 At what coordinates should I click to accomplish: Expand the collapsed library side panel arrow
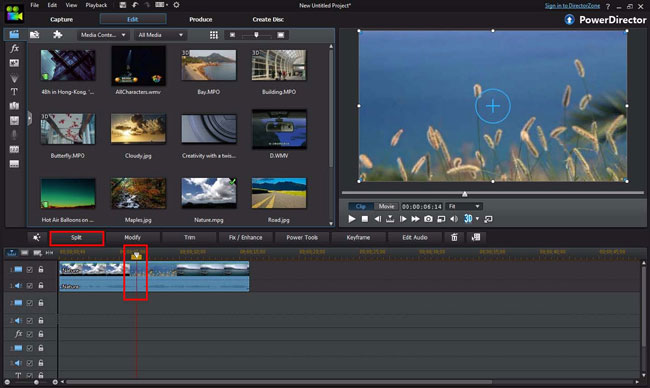pos(29,118)
